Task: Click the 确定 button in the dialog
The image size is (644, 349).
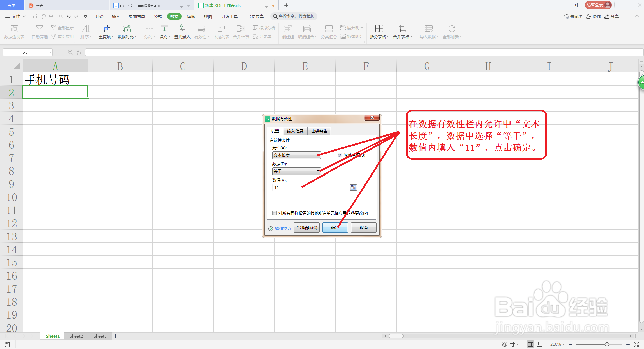Action: [x=335, y=227]
